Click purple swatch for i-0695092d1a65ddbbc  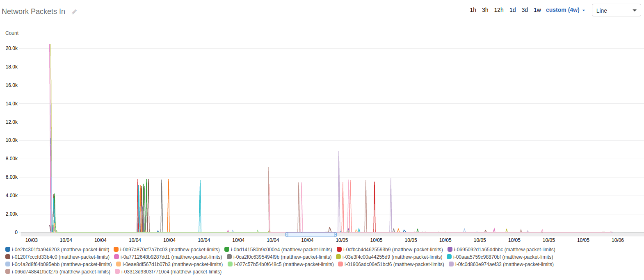point(450,249)
